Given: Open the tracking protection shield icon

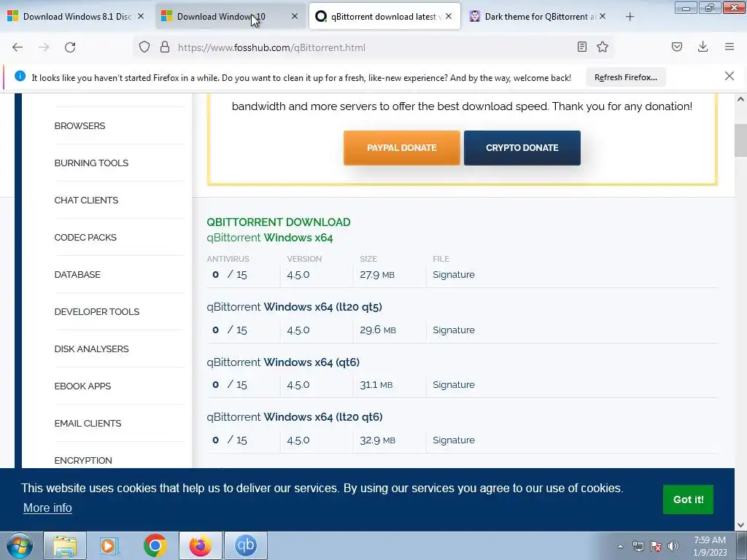Looking at the screenshot, I should [144, 47].
